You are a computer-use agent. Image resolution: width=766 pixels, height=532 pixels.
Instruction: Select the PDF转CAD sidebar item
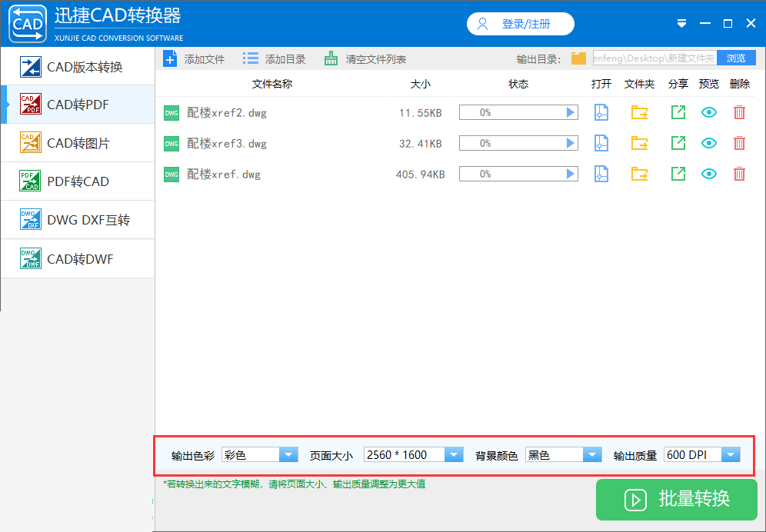(x=78, y=181)
